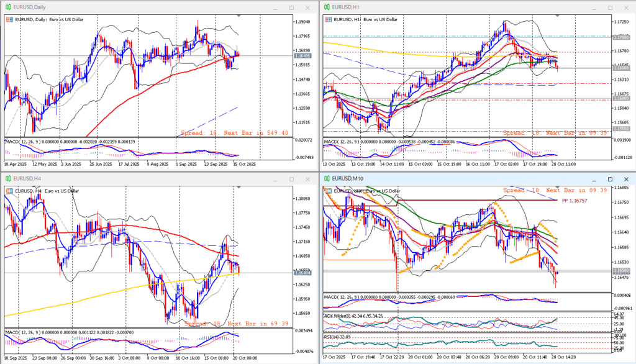
Task: Click the EURUSD,M10 window chart icon
Action: coord(327,179)
